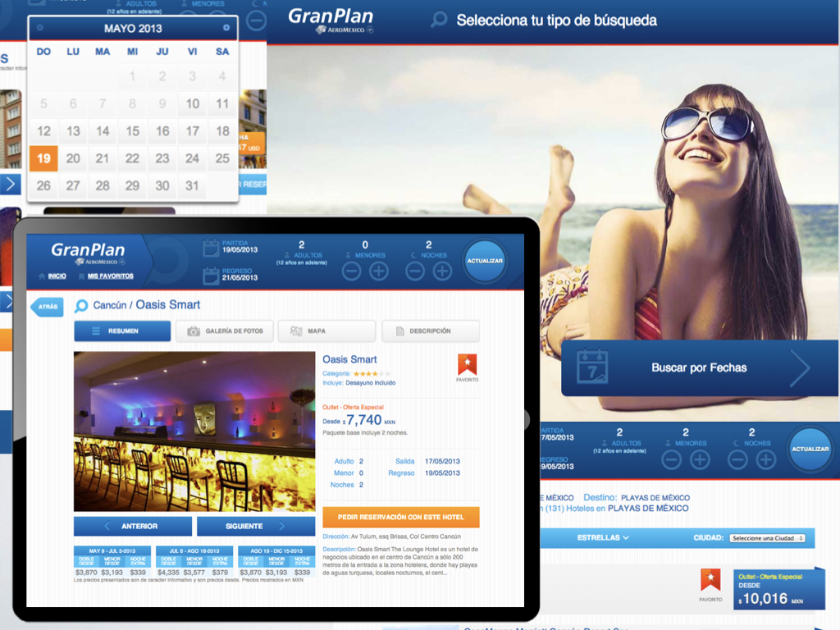Go to the Inicio menu item

(x=56, y=277)
